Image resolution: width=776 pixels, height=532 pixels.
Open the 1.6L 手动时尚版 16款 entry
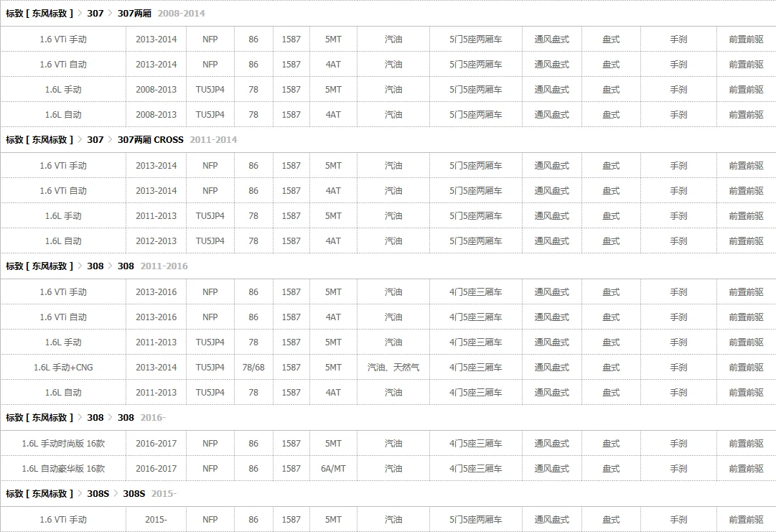(63, 444)
